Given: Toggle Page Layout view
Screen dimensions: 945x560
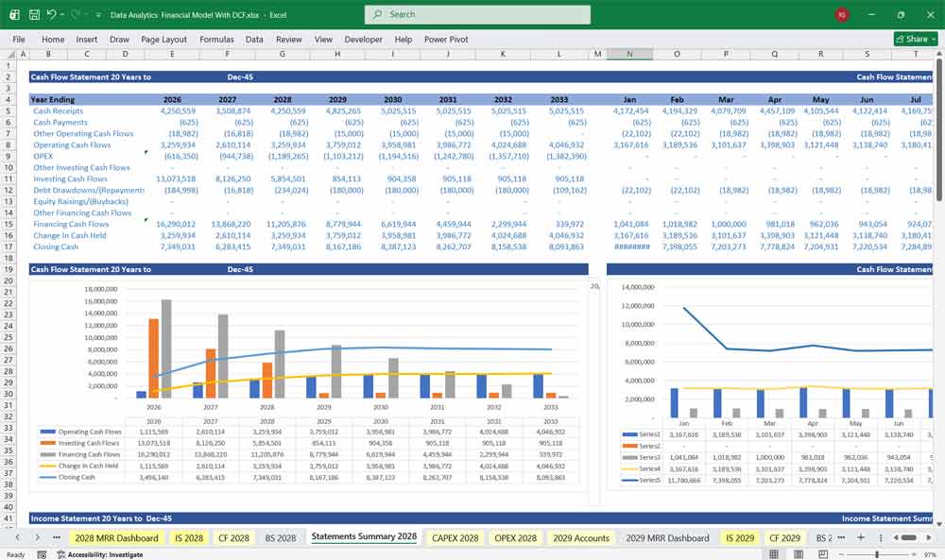Looking at the screenshot, I should (798, 553).
